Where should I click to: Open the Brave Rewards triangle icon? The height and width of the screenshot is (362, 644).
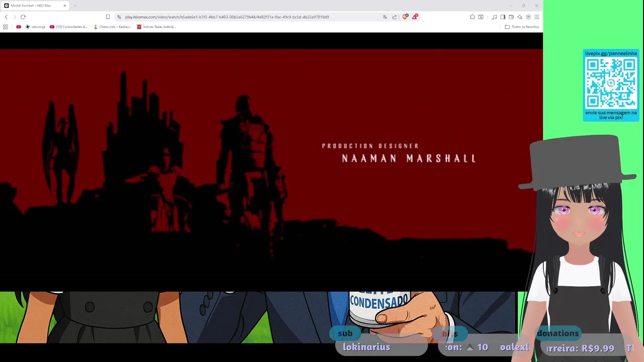pyautogui.click(x=415, y=17)
